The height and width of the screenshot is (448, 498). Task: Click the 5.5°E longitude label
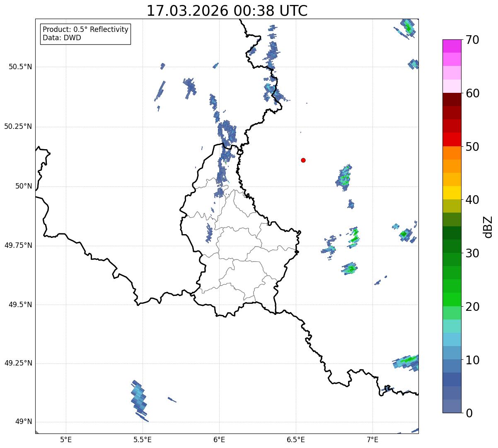pyautogui.click(x=143, y=439)
